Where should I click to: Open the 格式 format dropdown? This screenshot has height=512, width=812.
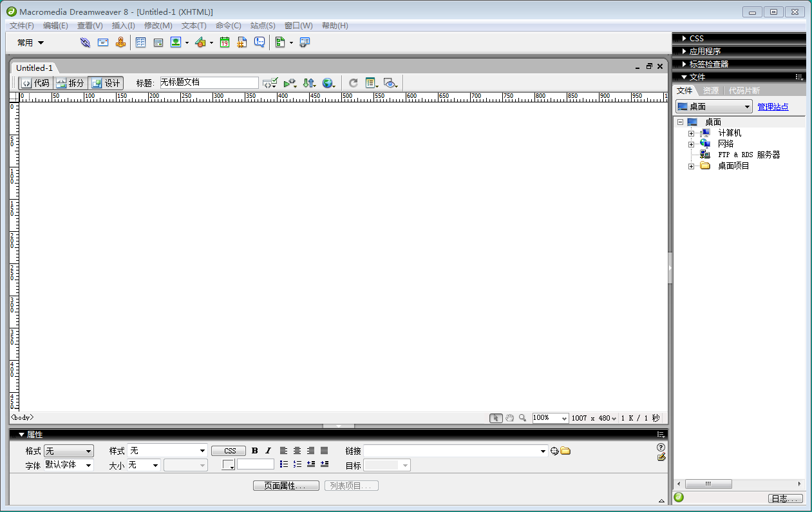coord(69,451)
